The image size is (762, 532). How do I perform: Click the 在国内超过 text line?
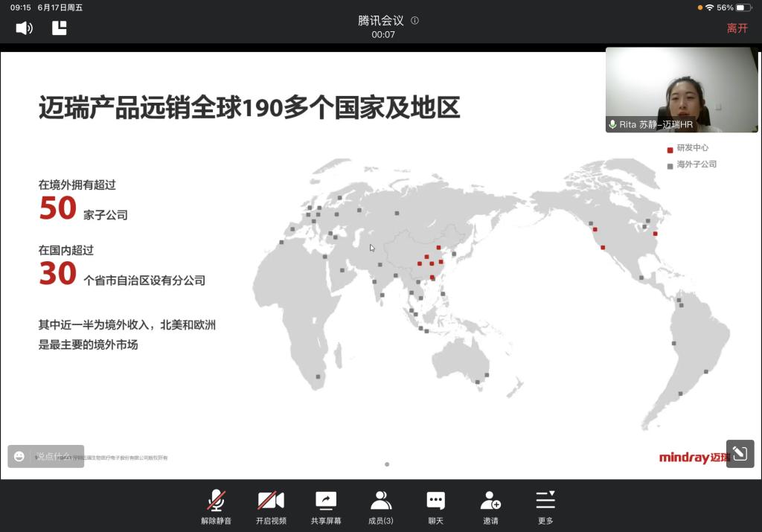tap(66, 250)
